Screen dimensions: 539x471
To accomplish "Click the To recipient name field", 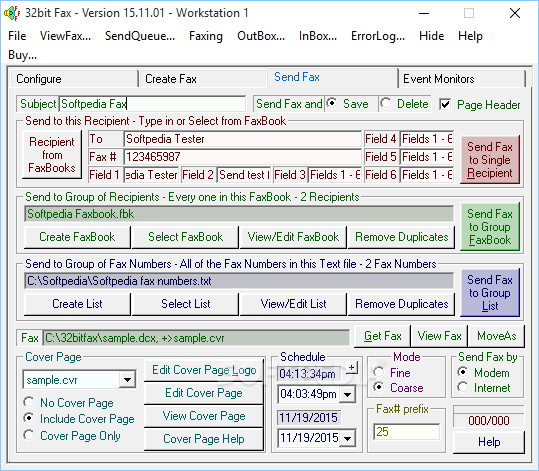I will pos(243,139).
